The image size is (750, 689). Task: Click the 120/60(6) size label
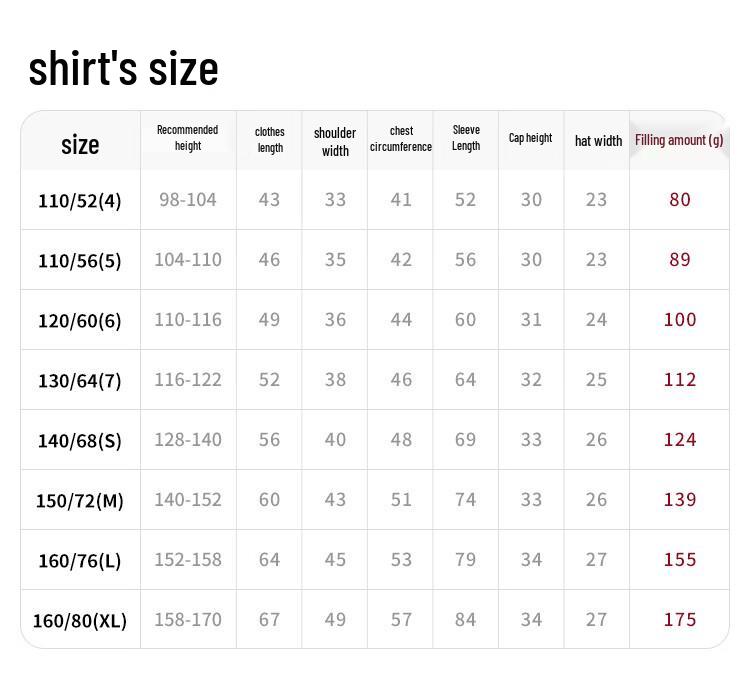click(80, 321)
